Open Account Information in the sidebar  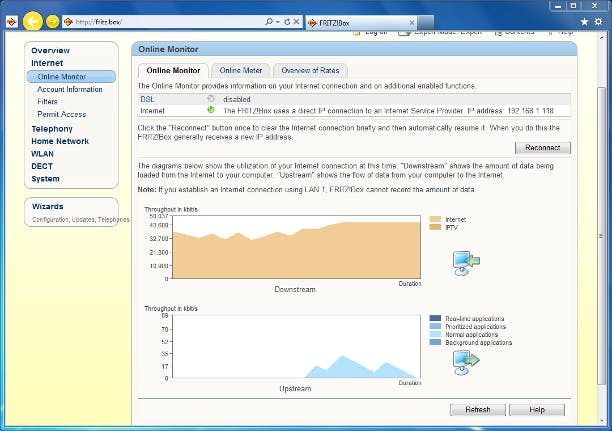pyautogui.click(x=69, y=89)
